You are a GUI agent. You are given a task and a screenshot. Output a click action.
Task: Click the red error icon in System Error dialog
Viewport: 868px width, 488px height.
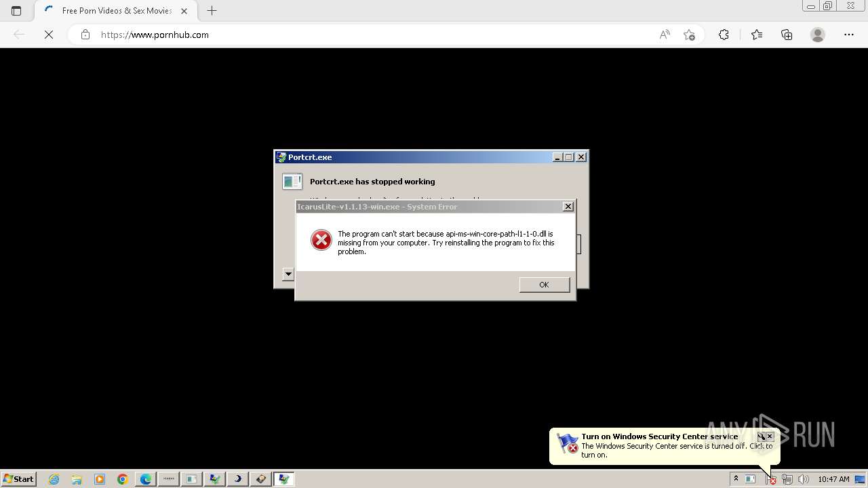pyautogui.click(x=321, y=240)
